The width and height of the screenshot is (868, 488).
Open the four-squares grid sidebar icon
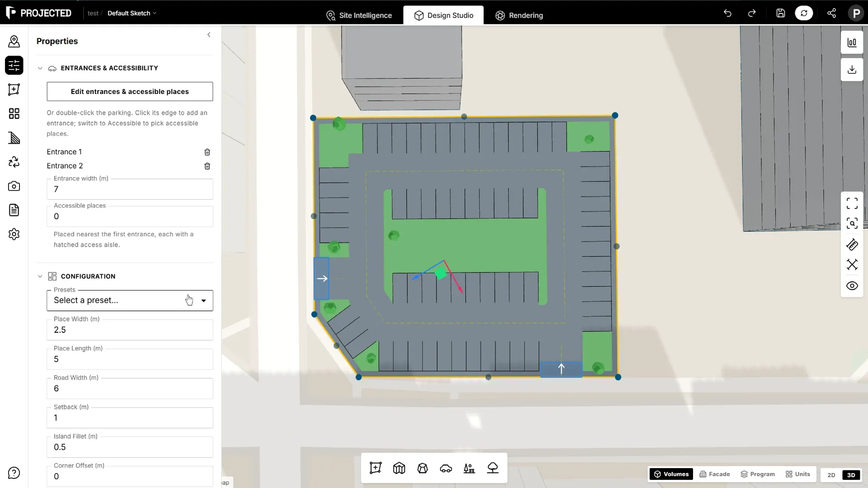(14, 113)
